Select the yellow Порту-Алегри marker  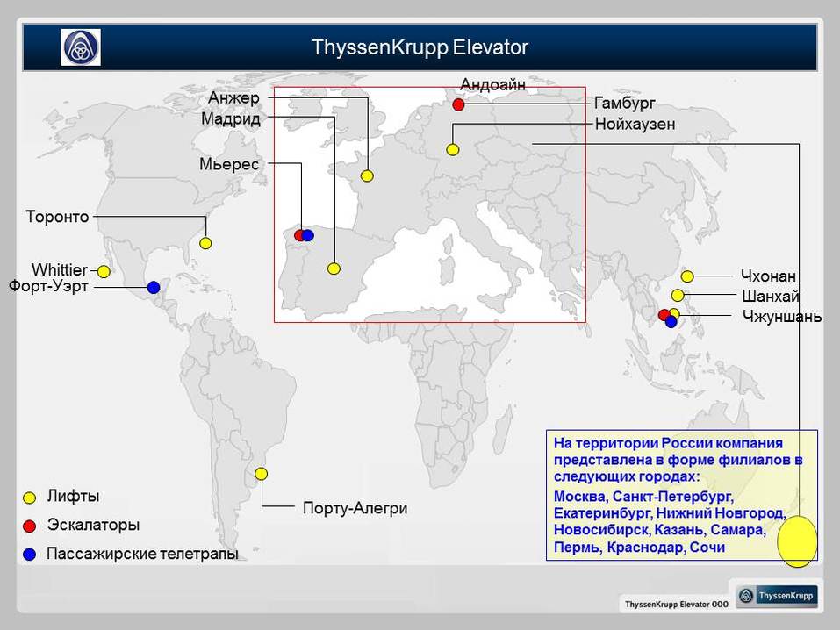tap(261, 474)
